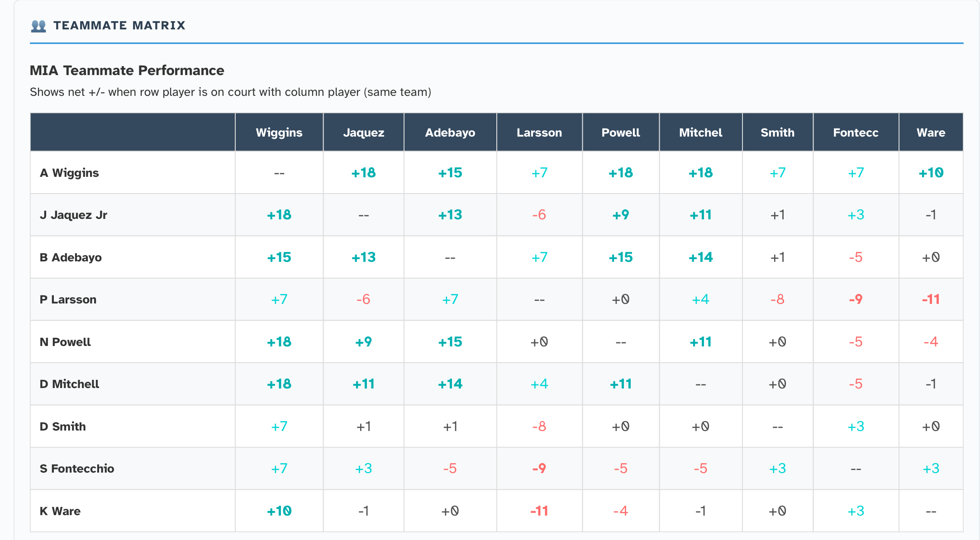Click the Smith column header
Viewport: 980px width, 540px height.
coord(777,133)
